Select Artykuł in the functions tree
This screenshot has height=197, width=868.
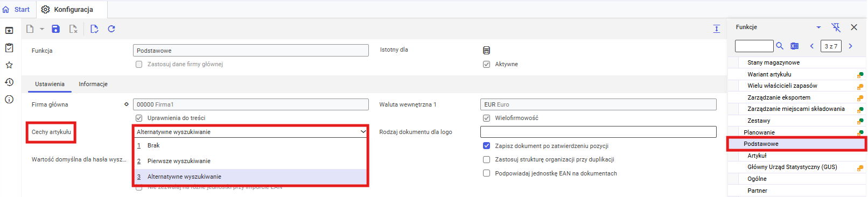click(x=757, y=156)
